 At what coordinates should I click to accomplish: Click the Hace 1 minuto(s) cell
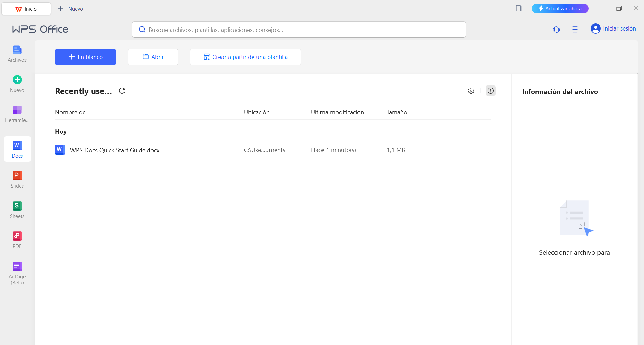[x=334, y=150]
